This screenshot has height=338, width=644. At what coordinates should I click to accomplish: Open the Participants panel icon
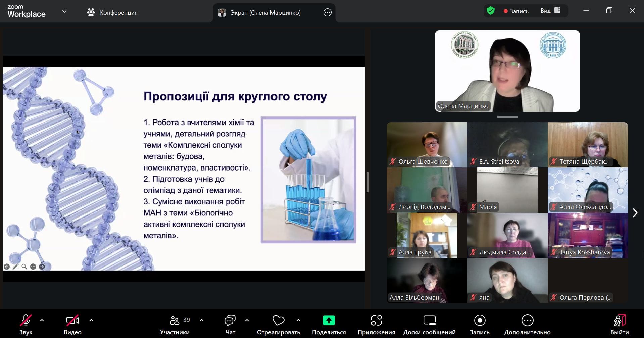pyautogui.click(x=175, y=321)
